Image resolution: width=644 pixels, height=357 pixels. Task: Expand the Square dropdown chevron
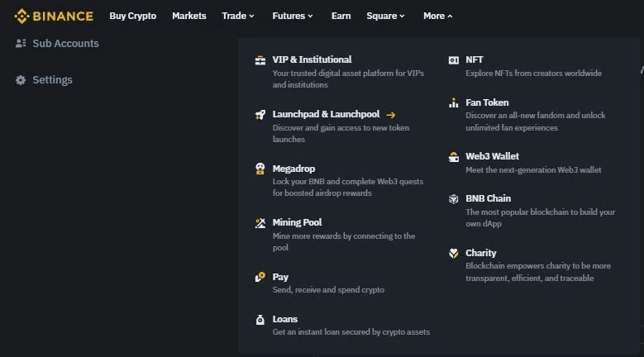[x=402, y=16]
